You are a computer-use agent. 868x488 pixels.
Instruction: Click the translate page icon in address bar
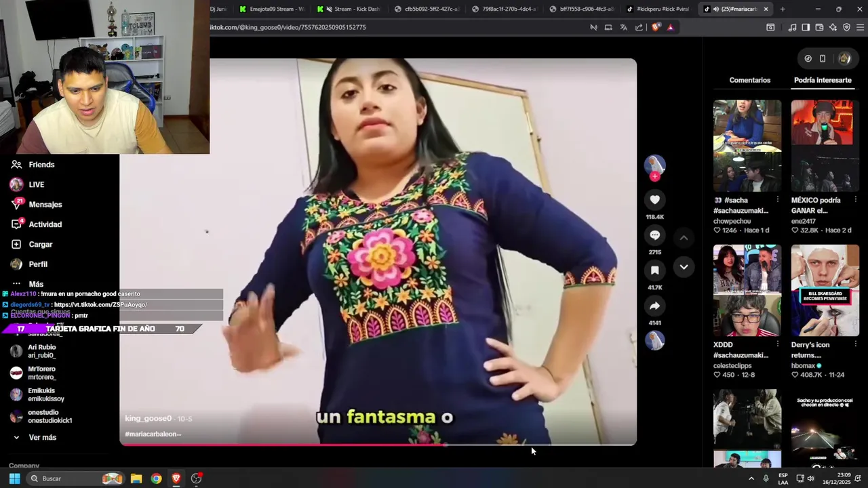(x=623, y=27)
